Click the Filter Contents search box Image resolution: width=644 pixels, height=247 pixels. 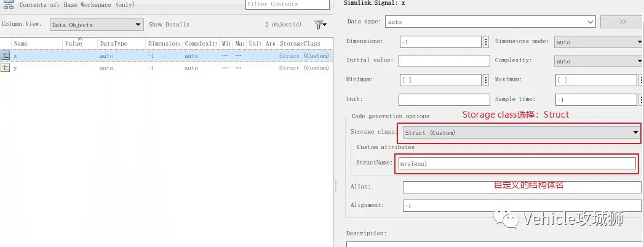(x=287, y=4)
